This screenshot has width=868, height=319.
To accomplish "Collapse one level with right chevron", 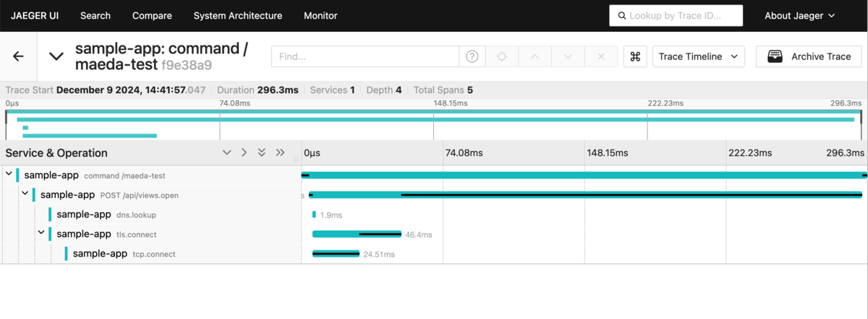I will (244, 153).
